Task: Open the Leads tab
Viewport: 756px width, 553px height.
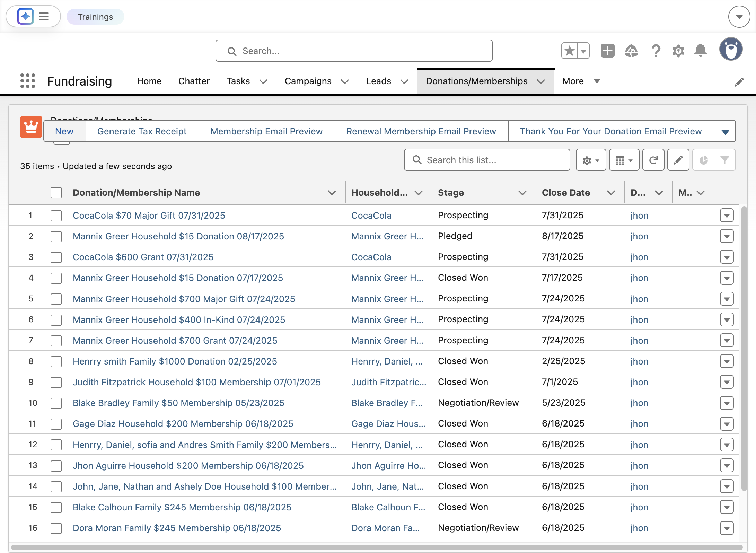Action: tap(379, 81)
